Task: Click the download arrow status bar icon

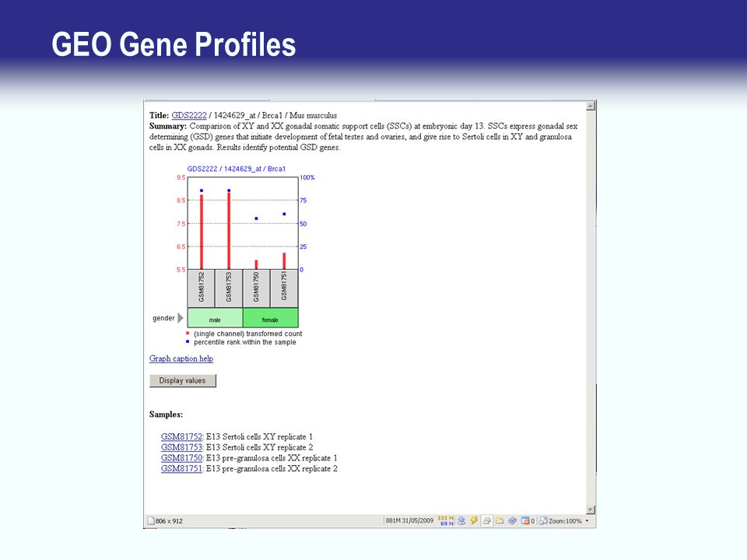Action: (x=461, y=520)
